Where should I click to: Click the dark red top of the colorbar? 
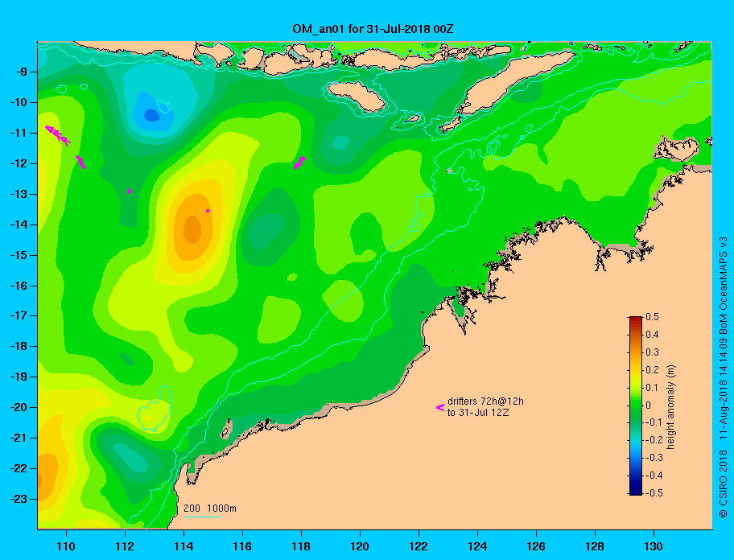coord(636,319)
